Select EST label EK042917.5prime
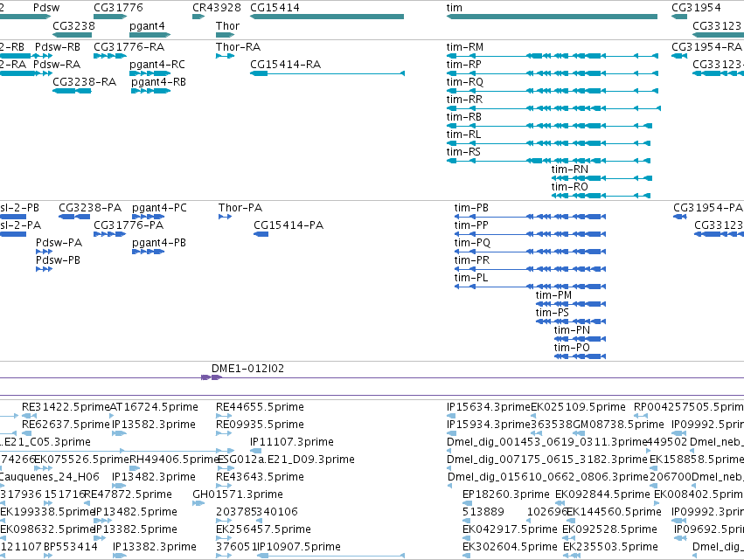This screenshot has height=560, width=744. [510, 529]
